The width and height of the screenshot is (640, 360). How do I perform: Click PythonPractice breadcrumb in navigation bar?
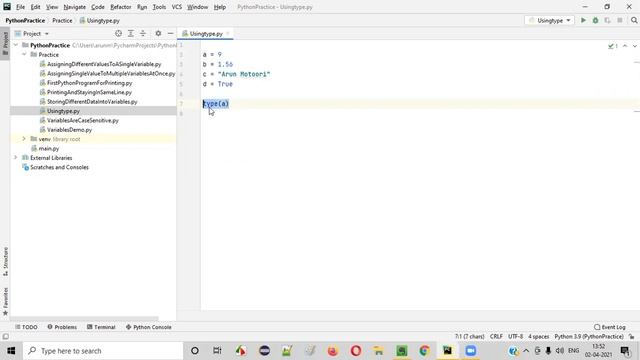(25, 20)
